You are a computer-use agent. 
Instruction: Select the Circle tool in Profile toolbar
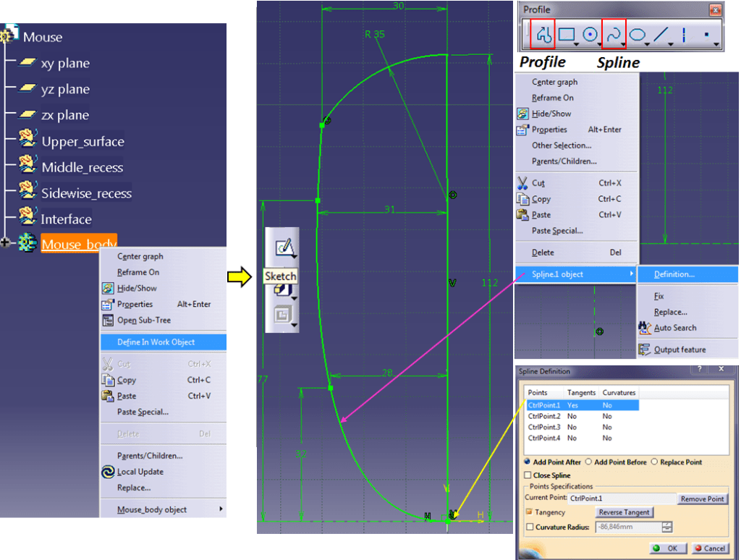coord(590,34)
